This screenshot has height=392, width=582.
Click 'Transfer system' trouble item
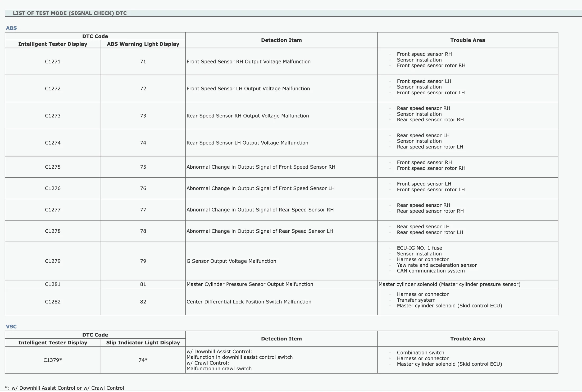416,300
